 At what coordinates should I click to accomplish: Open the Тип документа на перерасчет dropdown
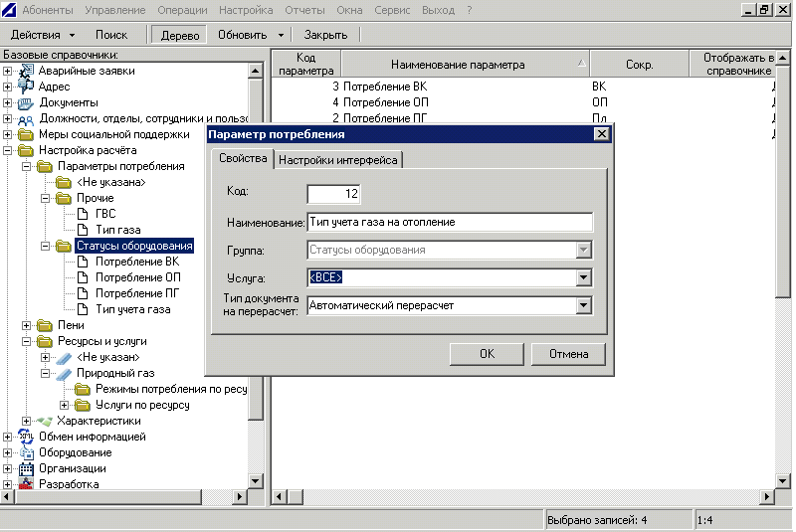584,305
